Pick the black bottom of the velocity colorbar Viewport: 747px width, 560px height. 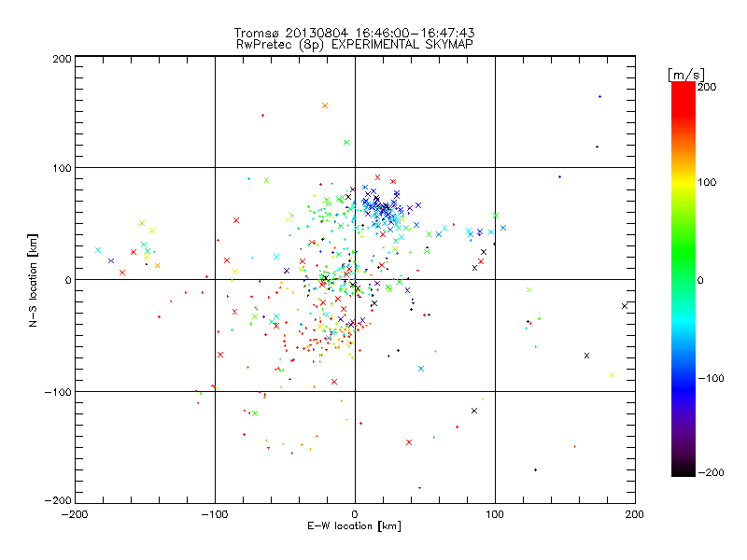[x=684, y=471]
